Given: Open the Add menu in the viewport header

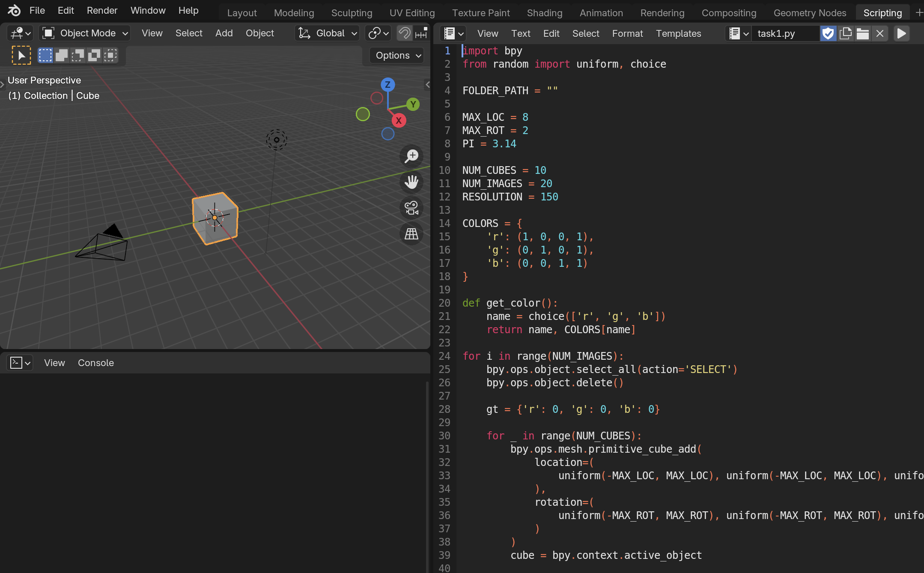Looking at the screenshot, I should click(x=224, y=33).
